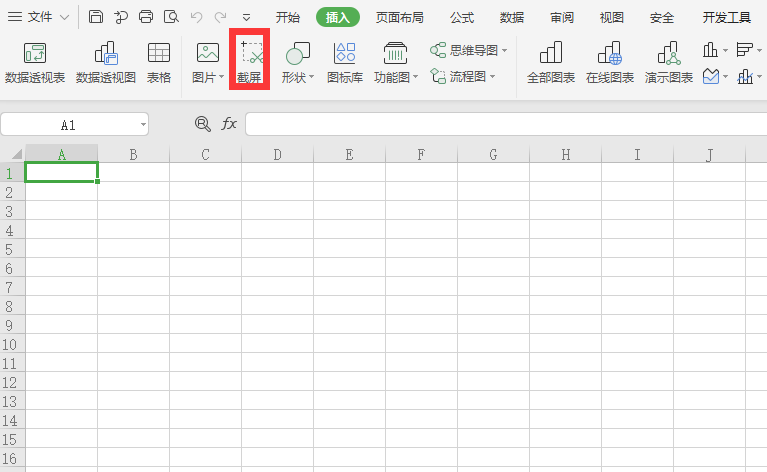767x472 pixels.
Task: Click the Name Box showing A1
Action: click(68, 125)
